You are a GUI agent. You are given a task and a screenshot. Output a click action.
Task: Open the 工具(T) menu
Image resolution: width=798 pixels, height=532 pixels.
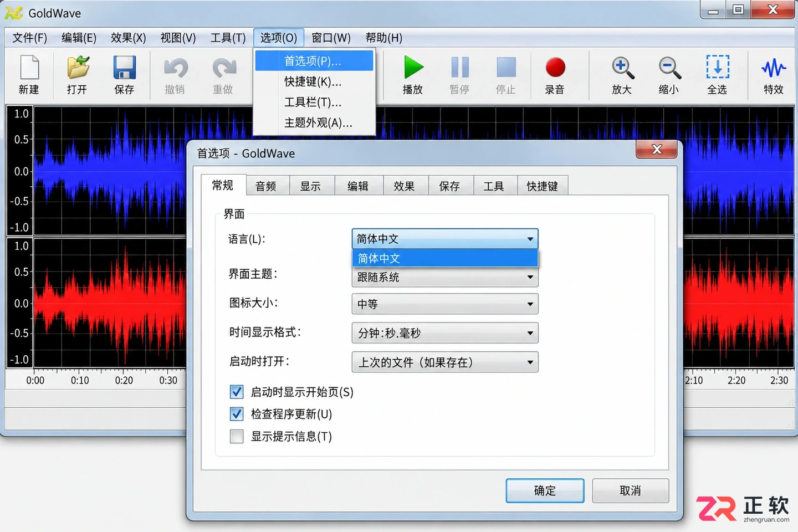tap(228, 38)
